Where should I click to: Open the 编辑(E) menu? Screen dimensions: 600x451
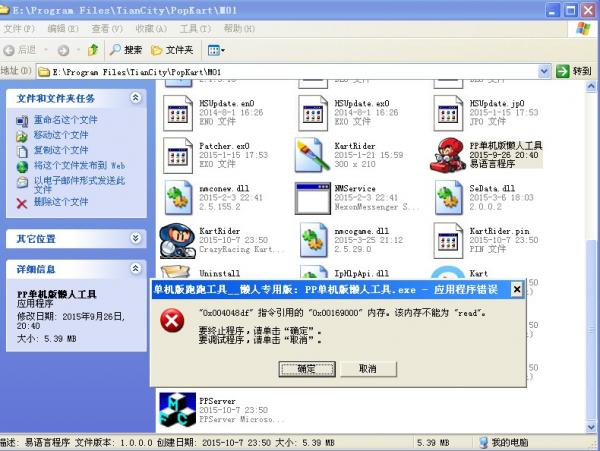coord(63,28)
